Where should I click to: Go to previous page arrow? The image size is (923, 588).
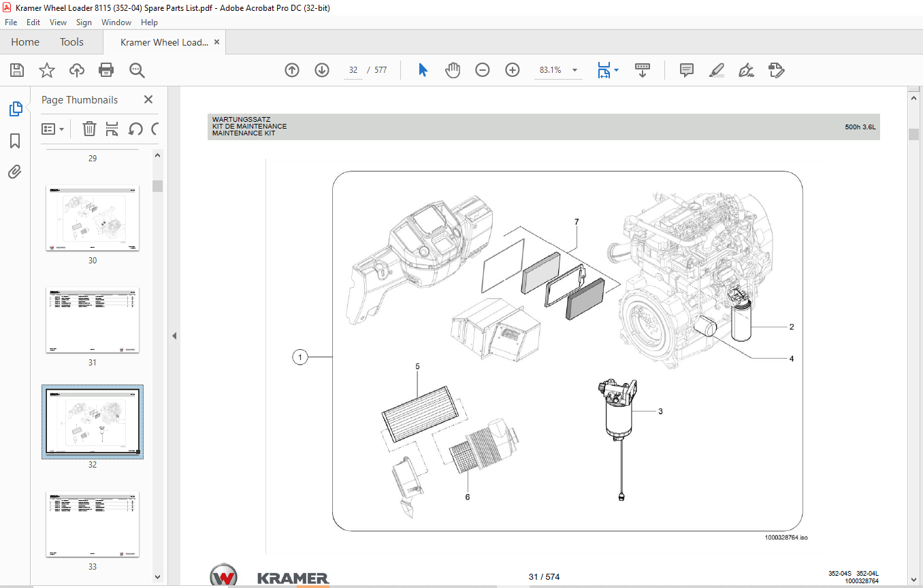pyautogui.click(x=292, y=70)
